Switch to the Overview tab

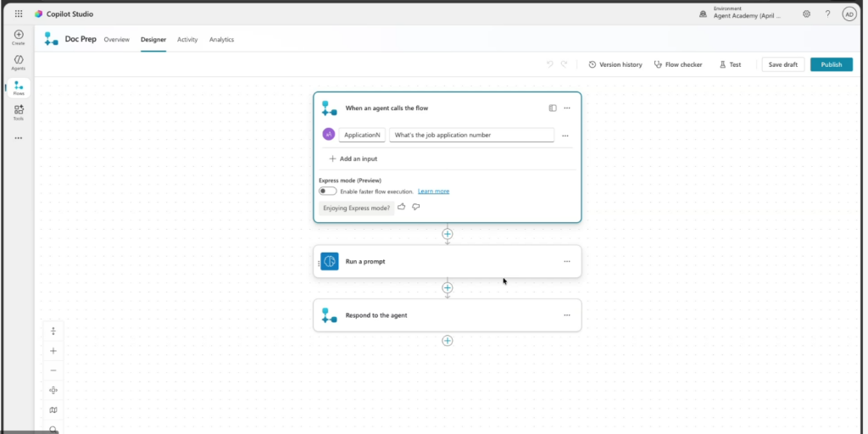tap(117, 40)
